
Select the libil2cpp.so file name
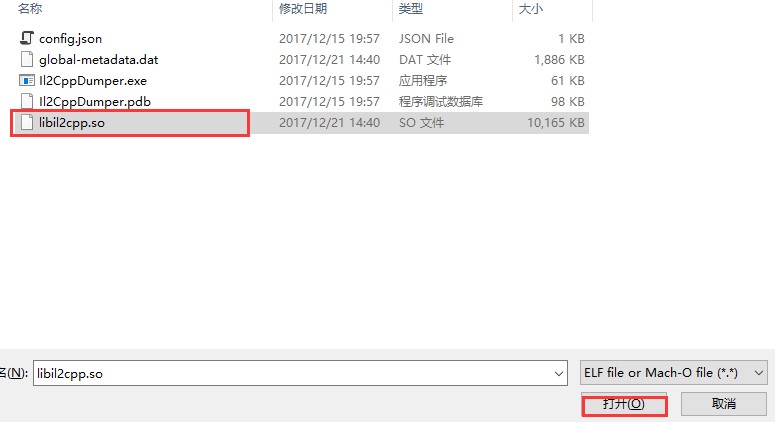(x=72, y=123)
